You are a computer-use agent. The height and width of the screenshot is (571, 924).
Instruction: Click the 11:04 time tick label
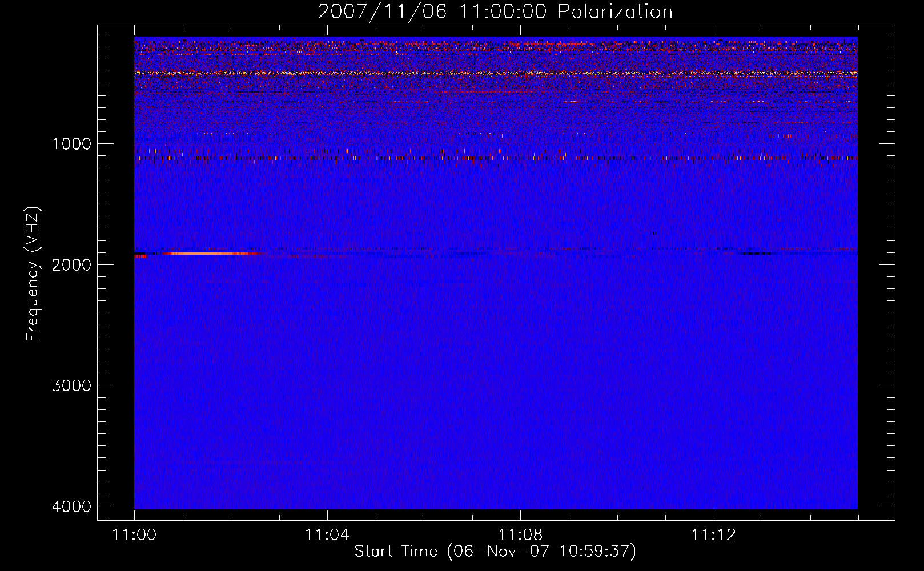click(x=327, y=535)
